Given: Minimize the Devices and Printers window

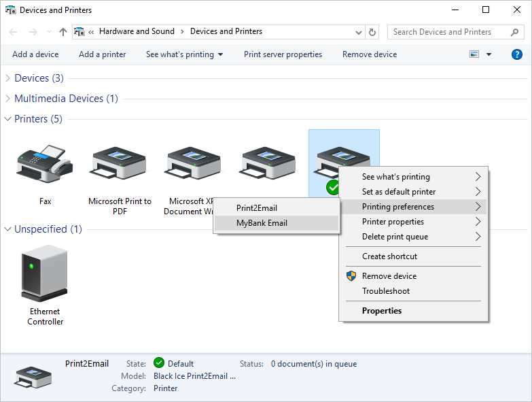Looking at the screenshot, I should point(455,10).
